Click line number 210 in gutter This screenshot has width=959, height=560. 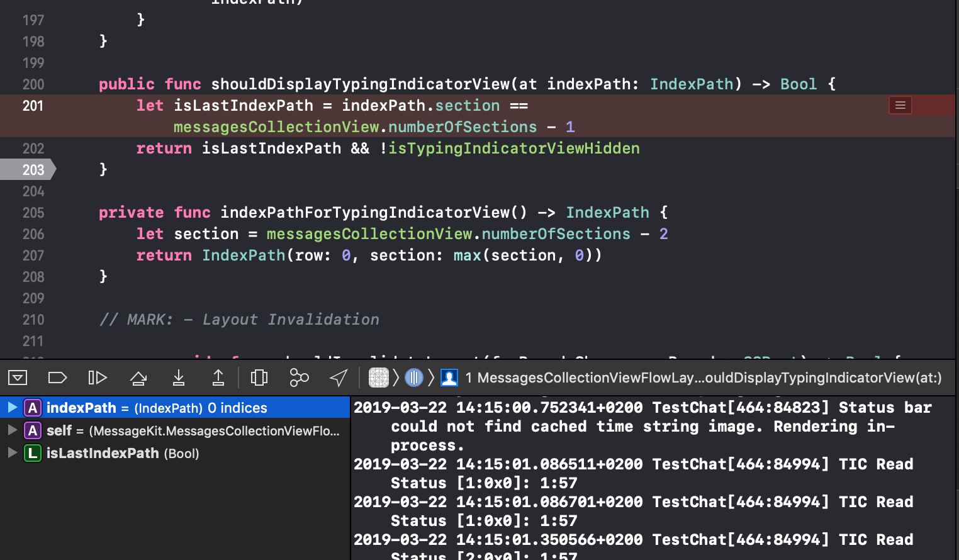[33, 320]
